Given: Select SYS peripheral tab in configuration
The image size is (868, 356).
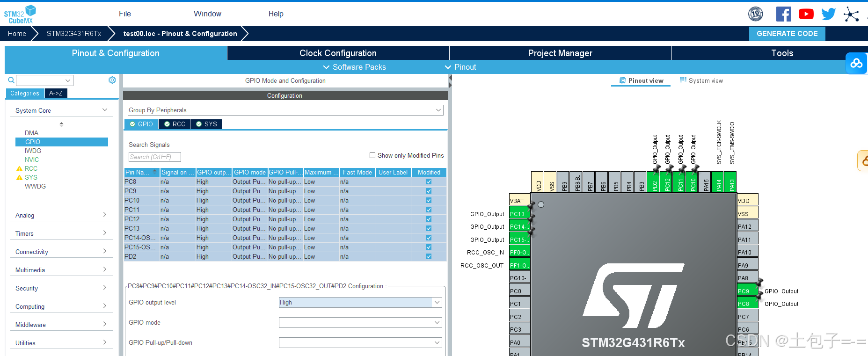Looking at the screenshot, I should (x=206, y=124).
